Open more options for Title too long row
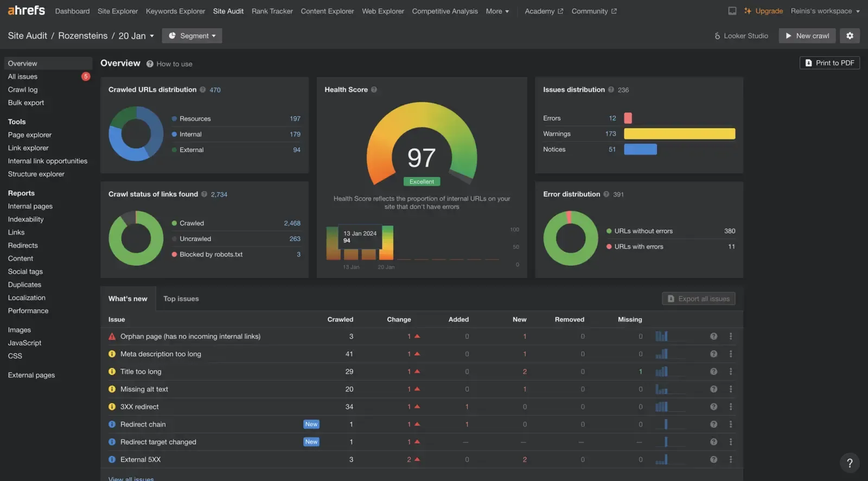The width and height of the screenshot is (868, 481). [x=731, y=372]
